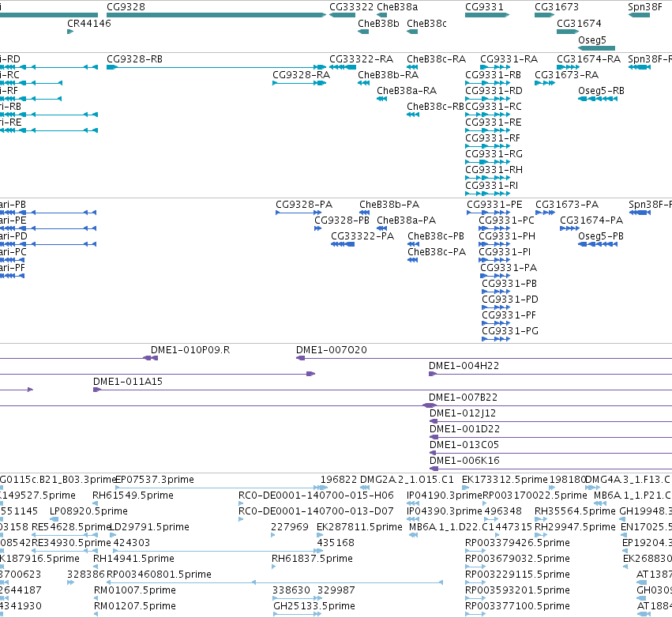
Task: Select the CG9328 gene bar
Action: [x=216, y=15]
